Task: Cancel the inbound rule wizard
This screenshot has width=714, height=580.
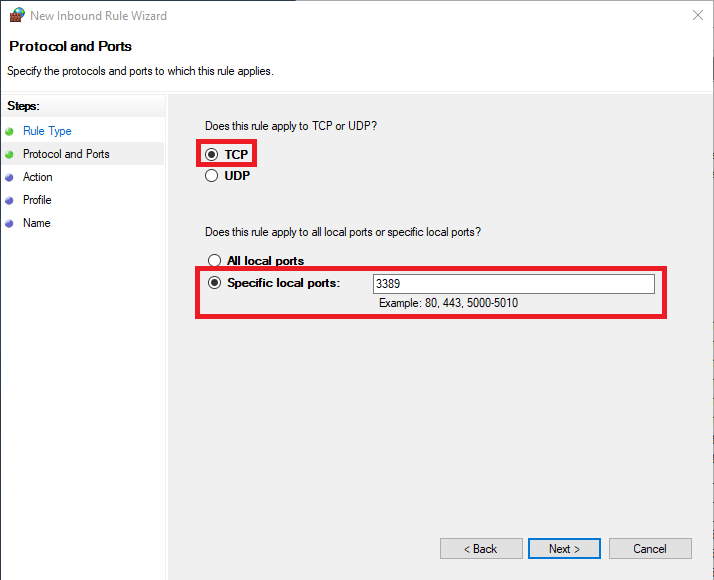Action: pos(650,549)
